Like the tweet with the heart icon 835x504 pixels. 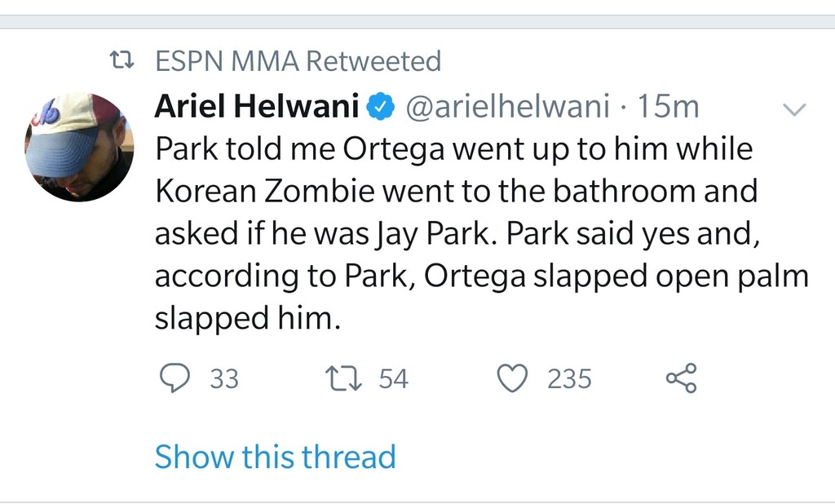click(513, 378)
